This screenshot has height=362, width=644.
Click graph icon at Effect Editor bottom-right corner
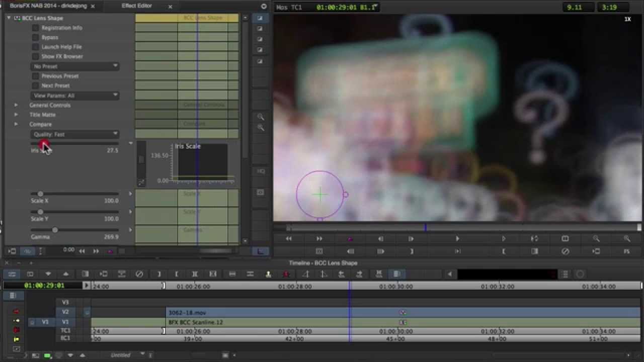(260, 251)
